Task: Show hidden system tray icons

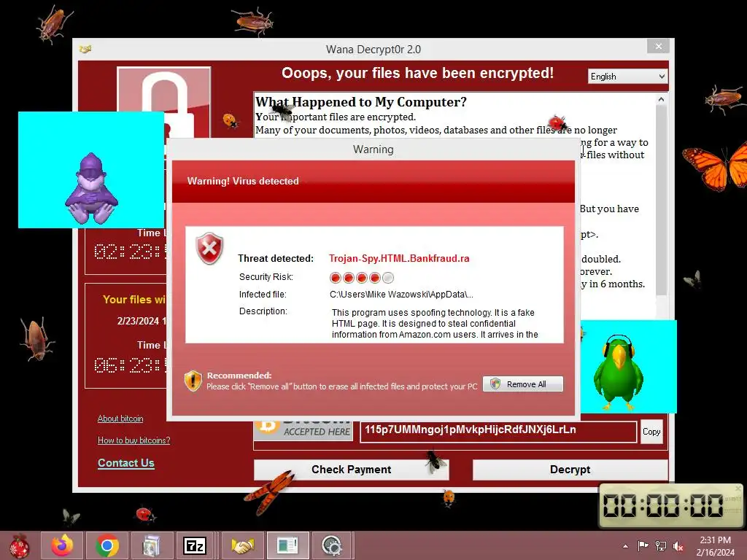Action: tap(625, 546)
